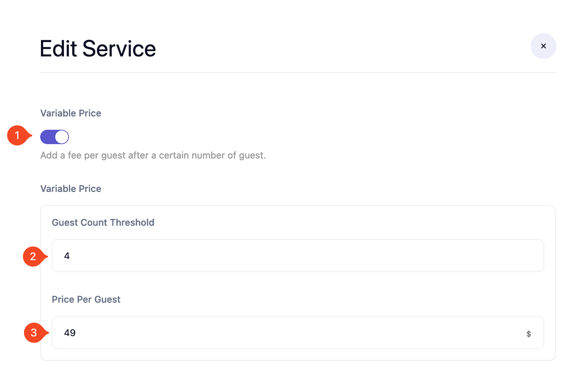Click the per-guest fee helper text
Image resolution: width=588 pixels, height=381 pixels.
coord(153,155)
